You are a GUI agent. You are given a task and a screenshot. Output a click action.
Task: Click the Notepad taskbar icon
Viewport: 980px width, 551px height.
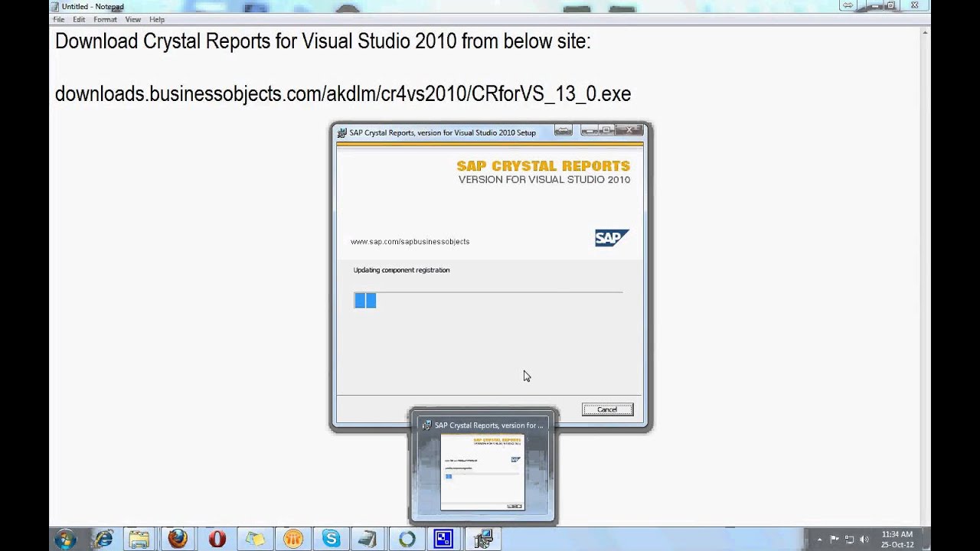pos(368,539)
